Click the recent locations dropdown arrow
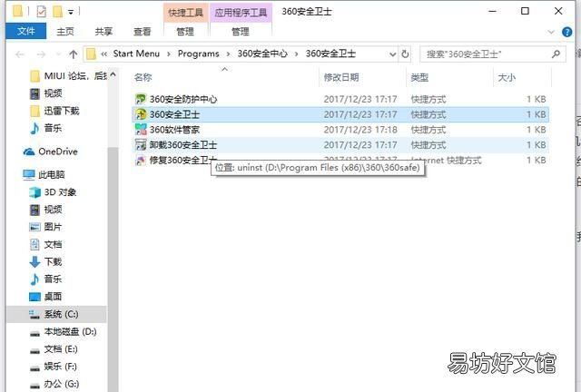This screenshot has height=392, width=581. pyautogui.click(x=58, y=54)
